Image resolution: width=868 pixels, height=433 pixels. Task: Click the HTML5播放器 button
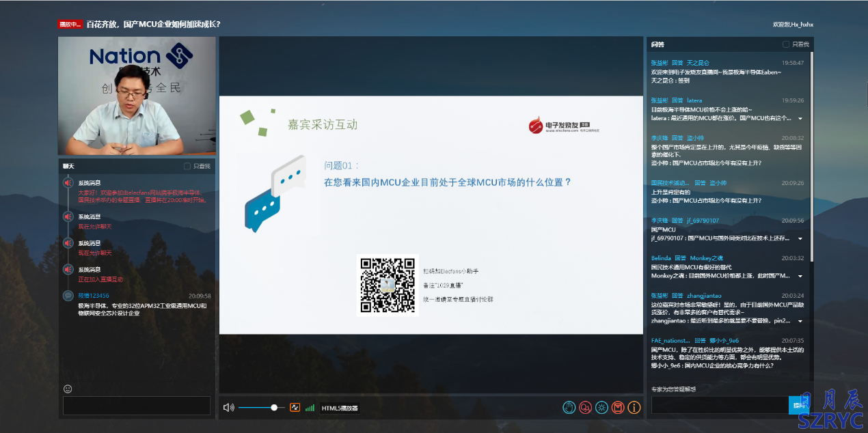tap(340, 408)
